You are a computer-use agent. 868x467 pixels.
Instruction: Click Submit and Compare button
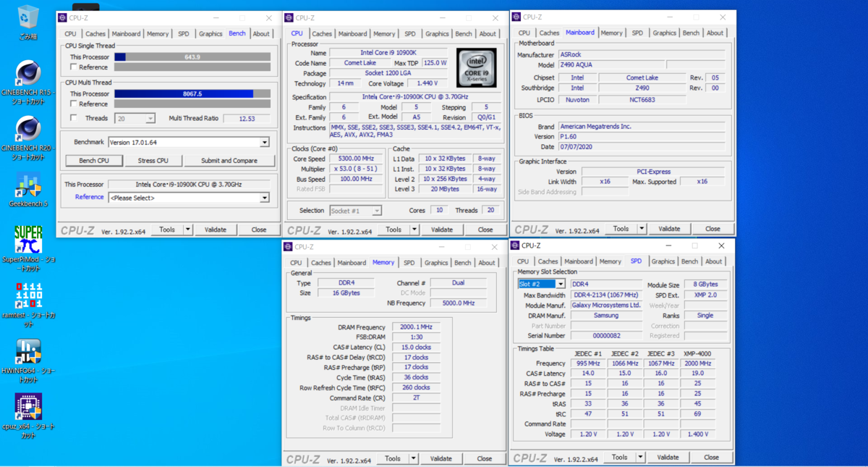pos(229,161)
